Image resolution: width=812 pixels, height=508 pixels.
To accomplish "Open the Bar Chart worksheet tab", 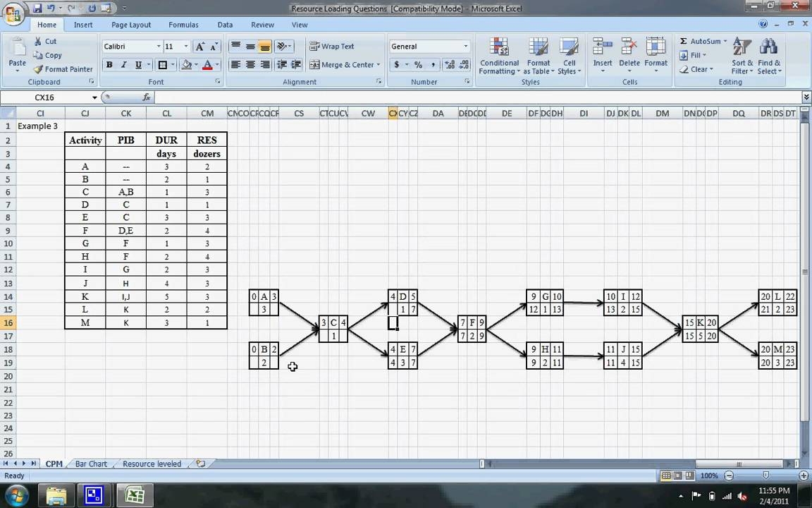I will (x=91, y=464).
